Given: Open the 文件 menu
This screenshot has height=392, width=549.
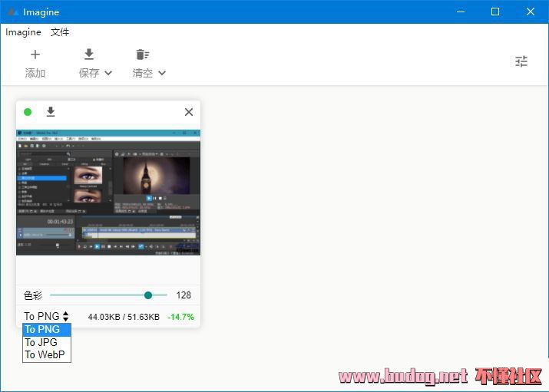Looking at the screenshot, I should click(60, 32).
